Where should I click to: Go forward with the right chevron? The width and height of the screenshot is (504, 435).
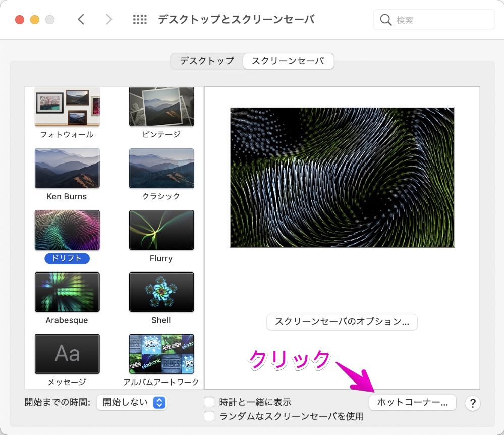(x=109, y=19)
